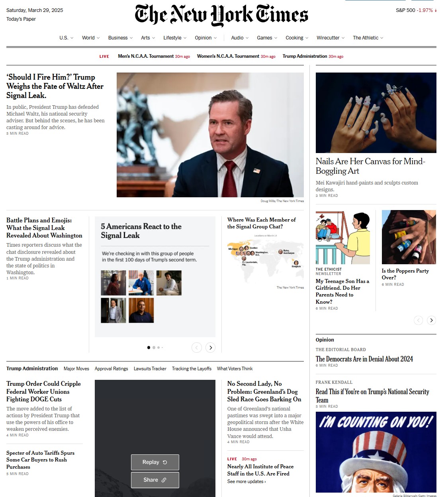448x497 pixels.
Task: Select the first carousel pagination dot
Action: (x=149, y=348)
